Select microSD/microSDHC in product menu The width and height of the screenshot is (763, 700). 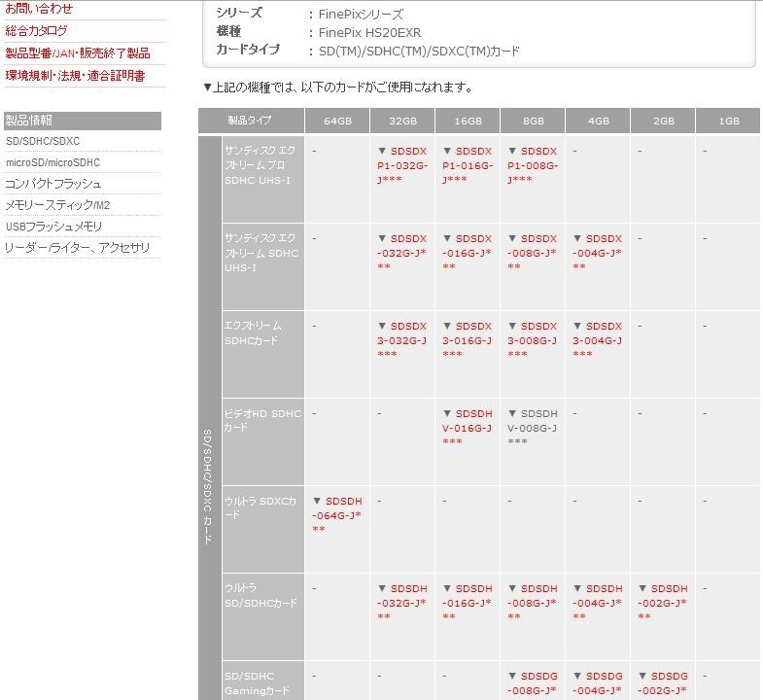pos(53,162)
